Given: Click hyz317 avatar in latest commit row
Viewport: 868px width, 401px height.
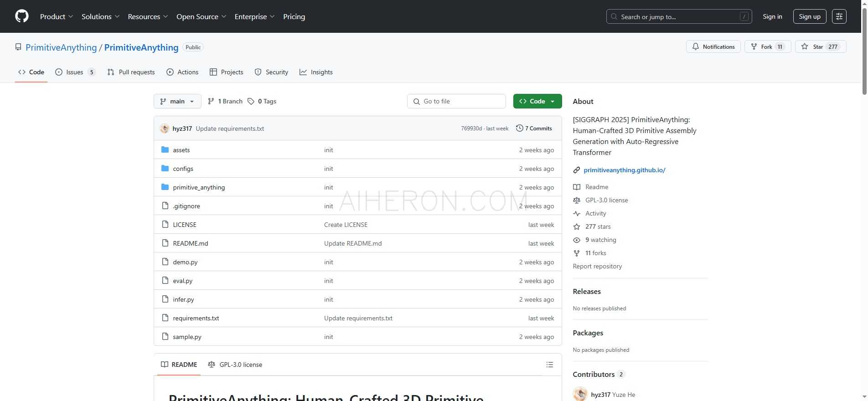Looking at the screenshot, I should point(165,129).
